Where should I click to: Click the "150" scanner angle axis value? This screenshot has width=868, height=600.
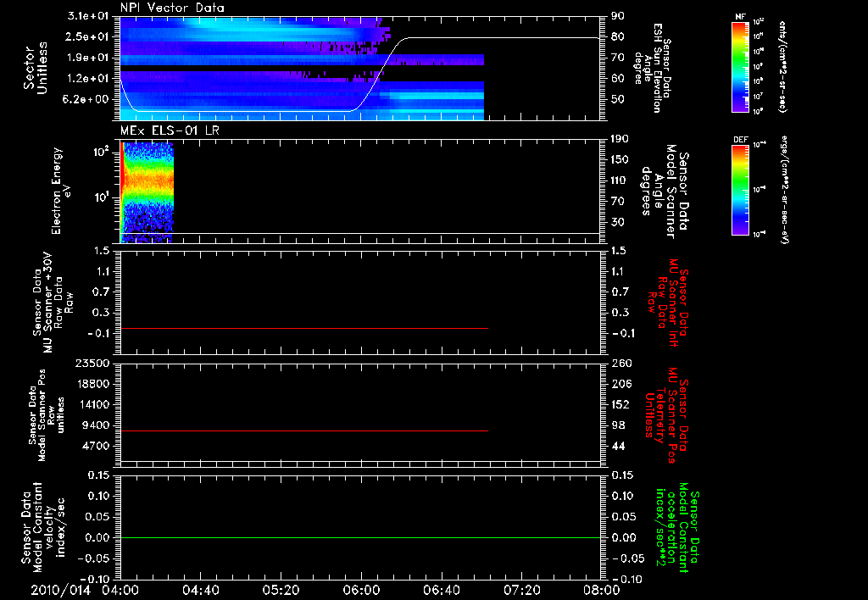pyautogui.click(x=620, y=159)
